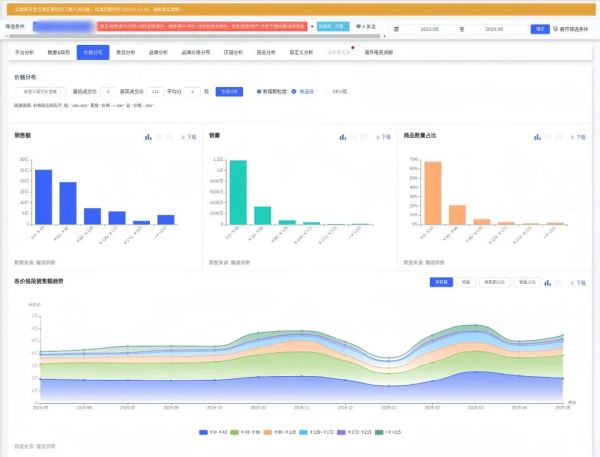Open the 店铺分析 tab

pos(236,49)
